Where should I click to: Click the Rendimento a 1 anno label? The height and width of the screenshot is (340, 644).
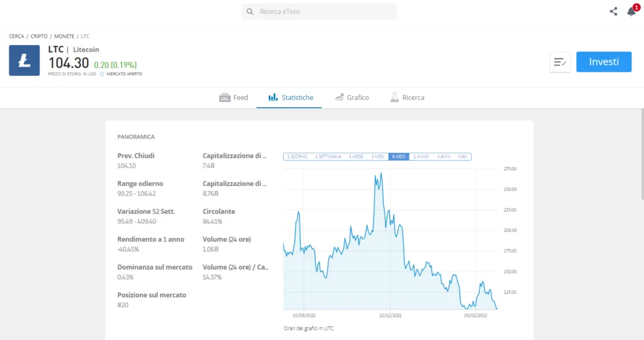click(151, 239)
